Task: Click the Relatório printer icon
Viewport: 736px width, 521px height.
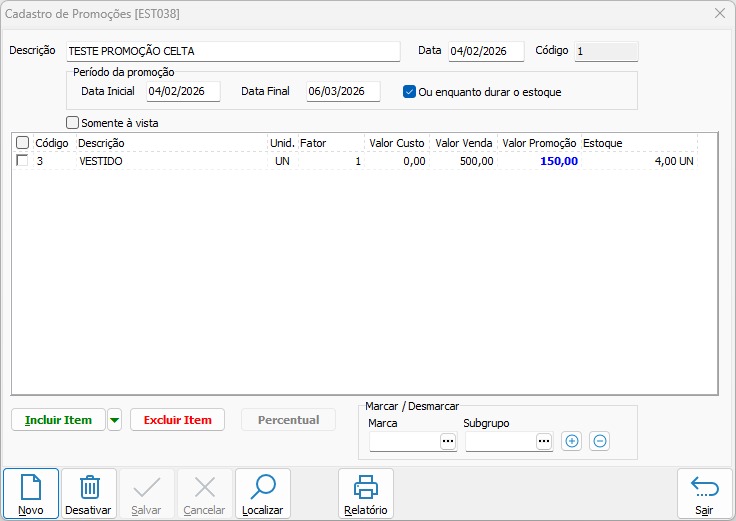Action: coord(366,488)
